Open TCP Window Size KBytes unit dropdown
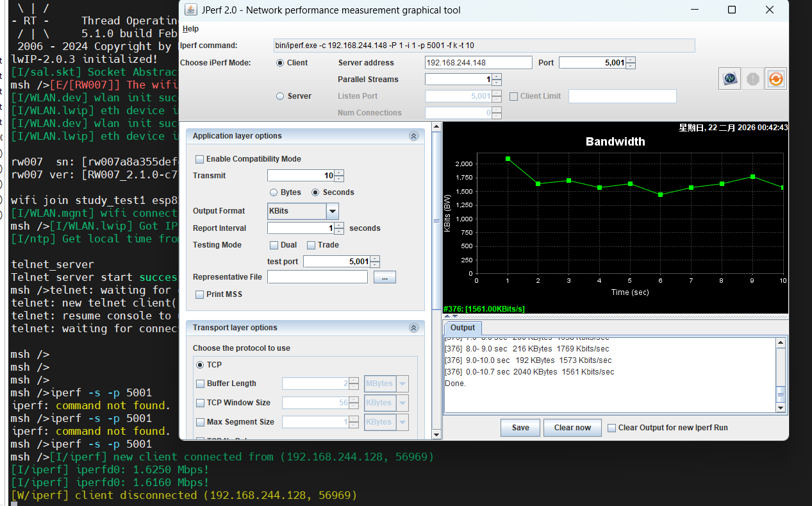Viewport: 812px width, 506px height. (x=402, y=403)
